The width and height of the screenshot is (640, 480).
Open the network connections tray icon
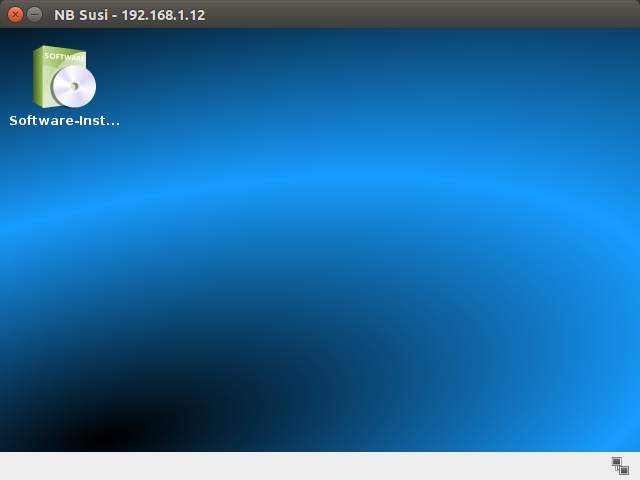620,466
